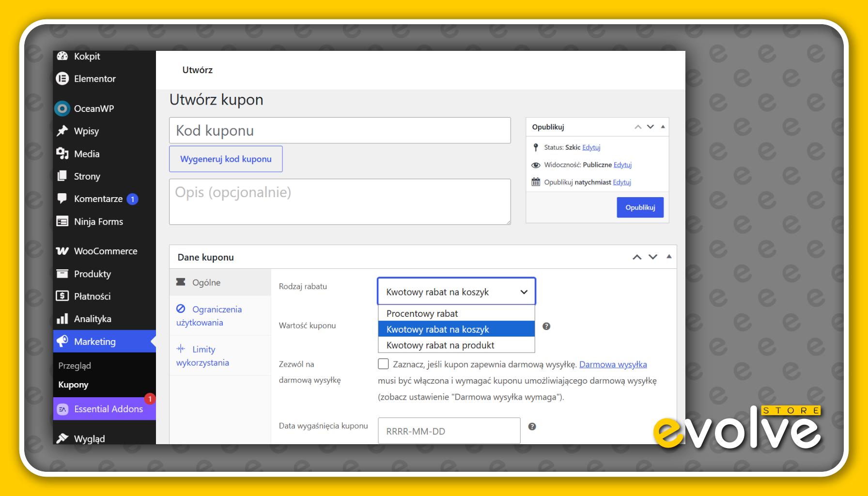The image size is (868, 496).
Task: Click the Komentarze speech bubble icon
Action: (62, 198)
